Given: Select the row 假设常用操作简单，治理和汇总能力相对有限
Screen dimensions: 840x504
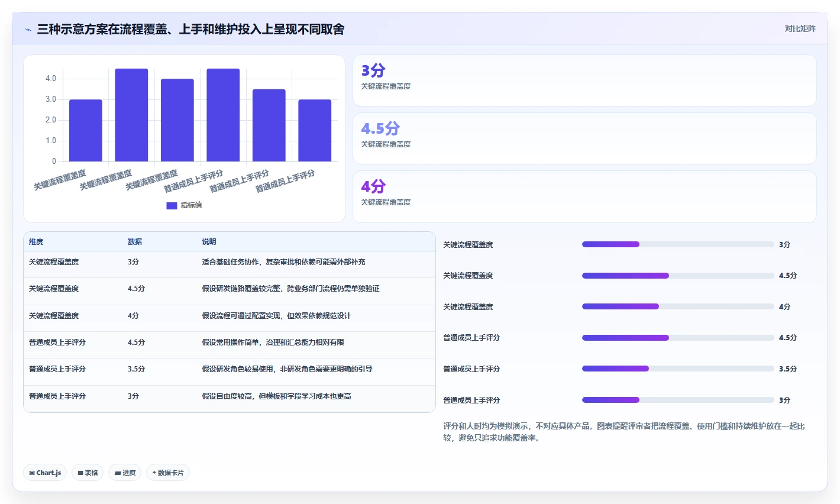Looking at the screenshot, I should click(230, 345).
